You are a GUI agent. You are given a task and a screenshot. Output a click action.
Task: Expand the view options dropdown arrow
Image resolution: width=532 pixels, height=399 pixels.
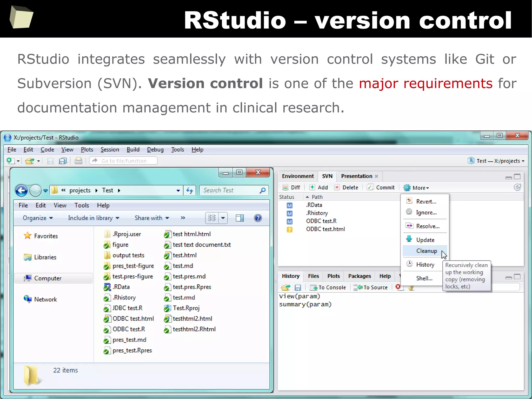coord(223,218)
